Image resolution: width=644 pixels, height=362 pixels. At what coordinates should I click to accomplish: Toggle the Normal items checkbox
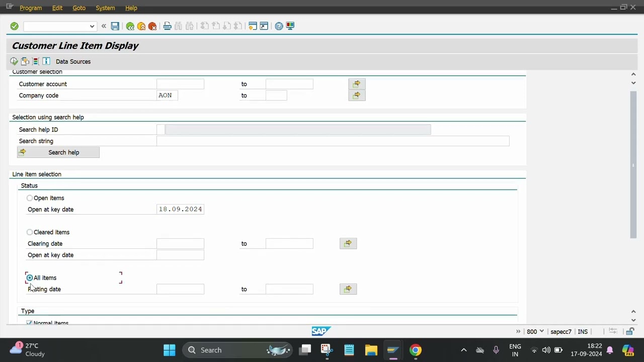tap(29, 323)
